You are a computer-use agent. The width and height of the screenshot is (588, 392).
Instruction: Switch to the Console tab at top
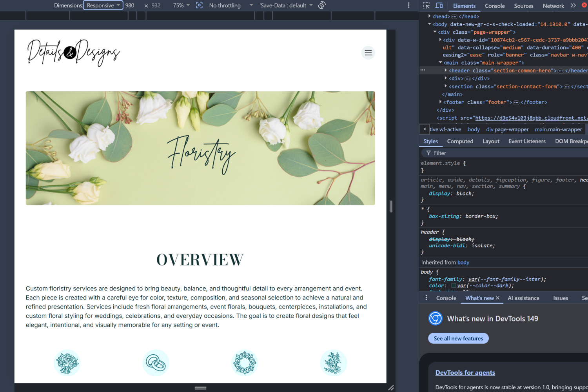495,6
